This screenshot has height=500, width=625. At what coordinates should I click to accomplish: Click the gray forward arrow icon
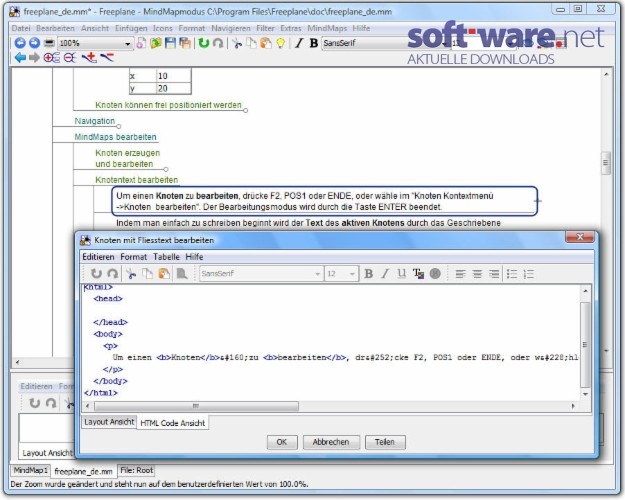pos(35,58)
